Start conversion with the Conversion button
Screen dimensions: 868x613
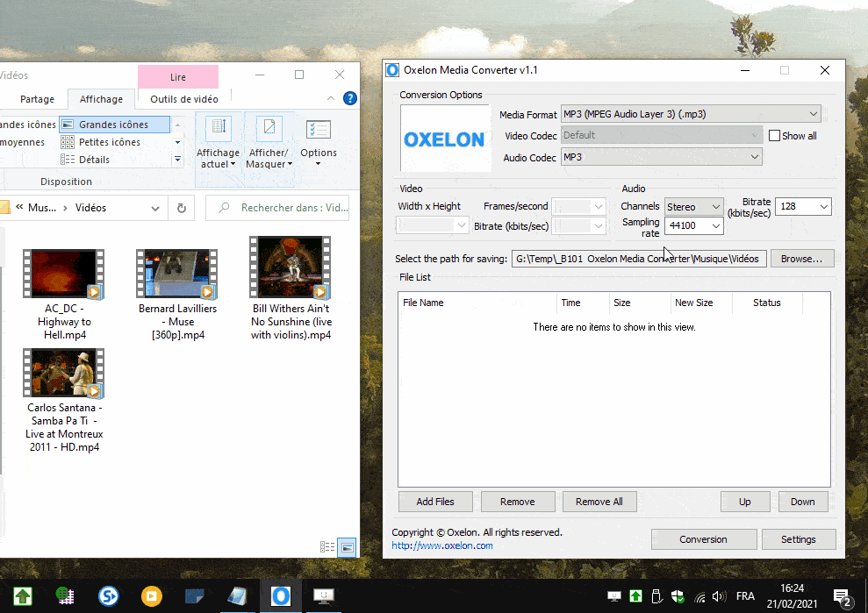click(x=704, y=539)
